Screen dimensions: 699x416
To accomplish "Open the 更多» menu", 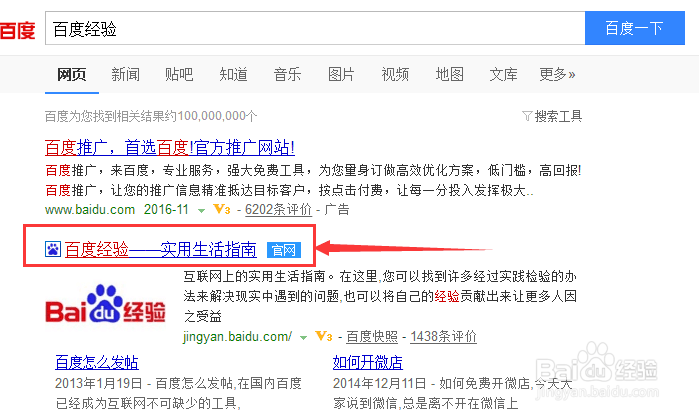I will tap(557, 74).
